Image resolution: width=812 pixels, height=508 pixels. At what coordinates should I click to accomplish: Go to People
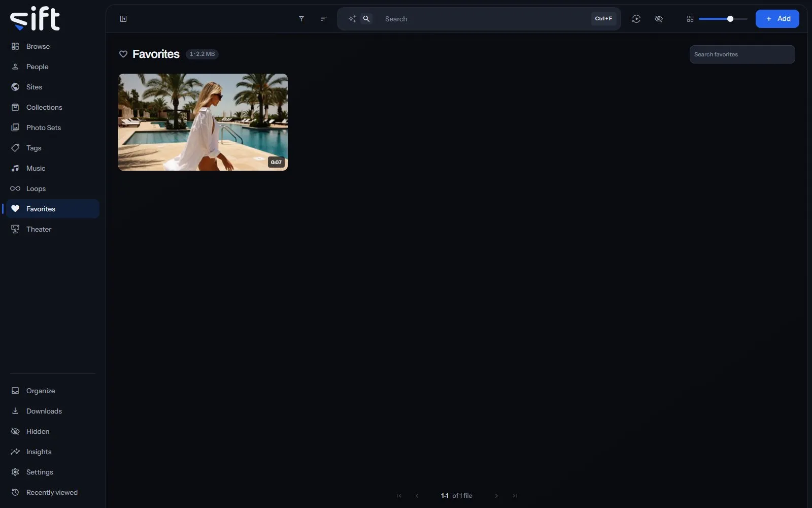[53, 67]
